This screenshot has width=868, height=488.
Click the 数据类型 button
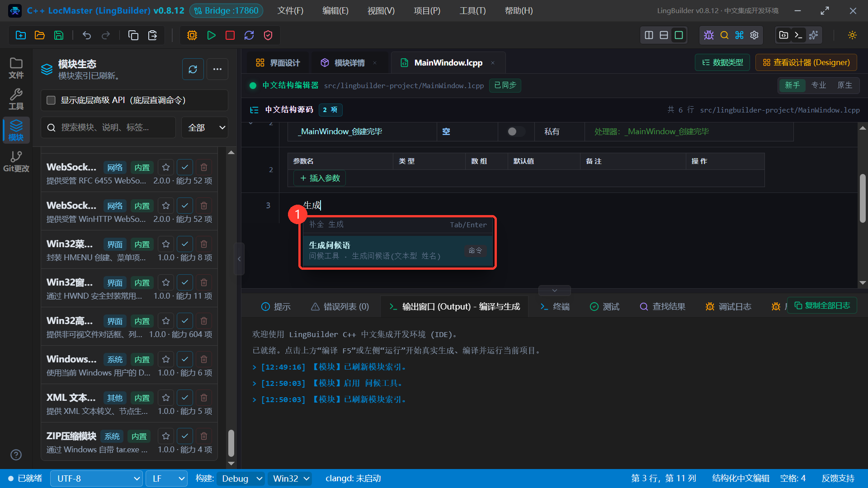click(x=722, y=62)
